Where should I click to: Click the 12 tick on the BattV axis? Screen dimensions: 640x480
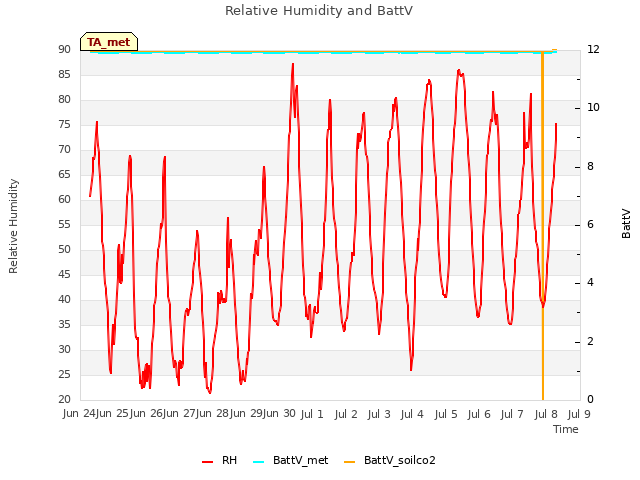click(593, 50)
